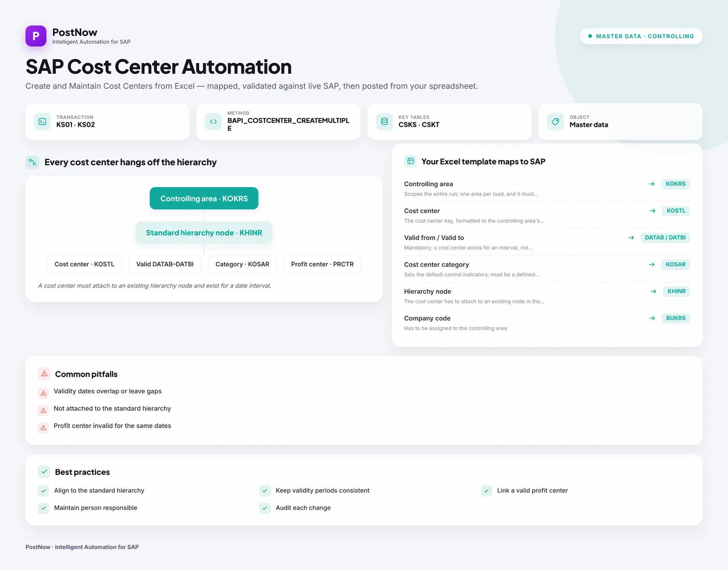The image size is (728, 570).
Task: Click 'Align to the standard hierarchy' text
Action: [99, 490]
